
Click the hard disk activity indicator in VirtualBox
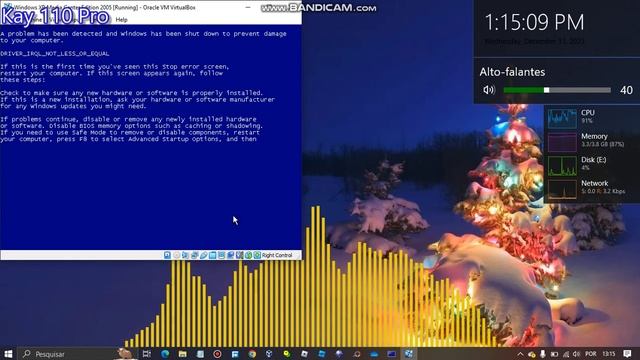[167, 255]
